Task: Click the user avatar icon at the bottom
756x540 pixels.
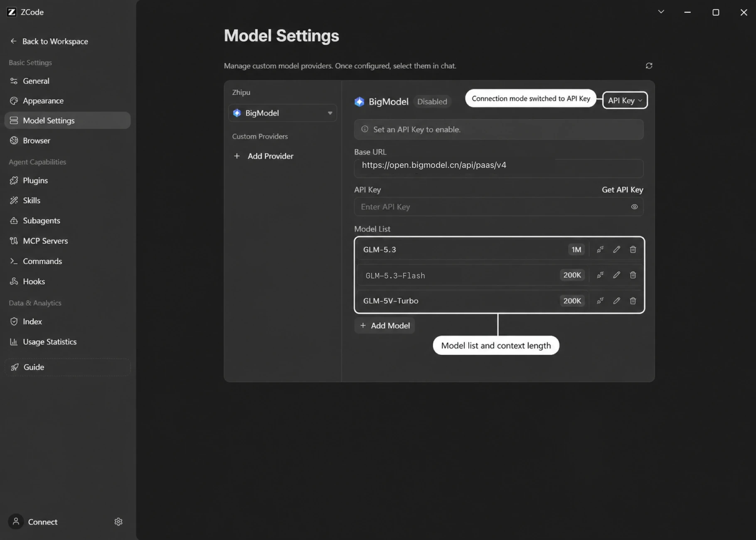Action: [x=16, y=521]
